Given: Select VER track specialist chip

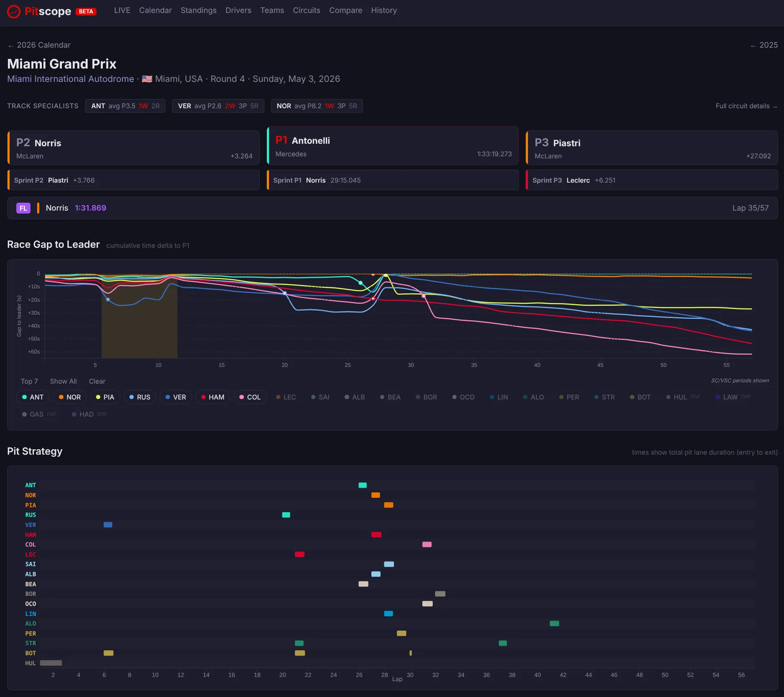Looking at the screenshot, I should pos(218,106).
